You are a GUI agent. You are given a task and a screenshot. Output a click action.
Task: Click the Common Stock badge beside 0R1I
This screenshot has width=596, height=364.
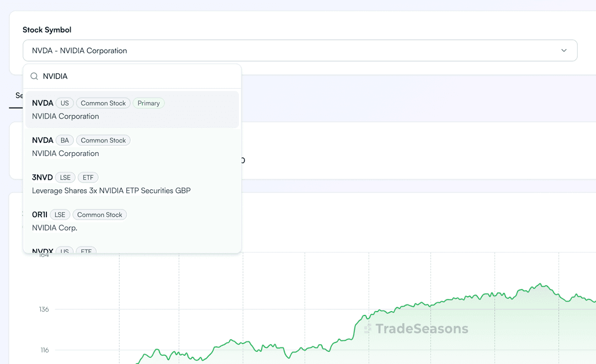[99, 215]
